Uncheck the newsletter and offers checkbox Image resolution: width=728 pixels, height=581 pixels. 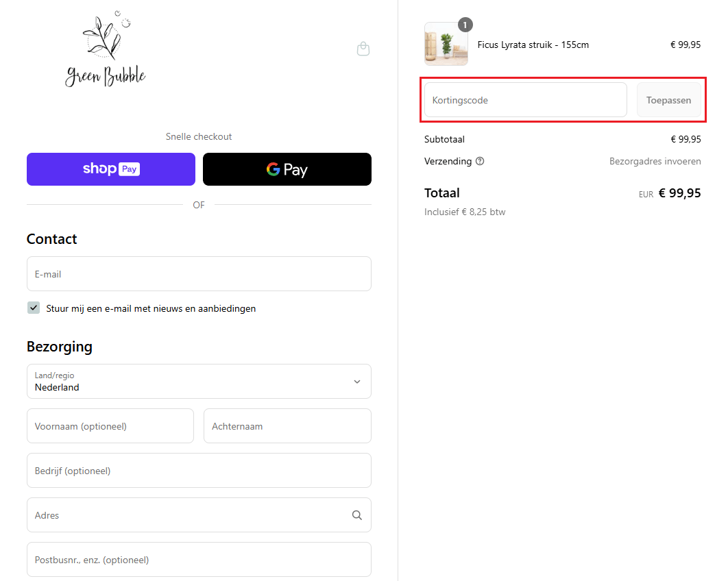coord(34,308)
